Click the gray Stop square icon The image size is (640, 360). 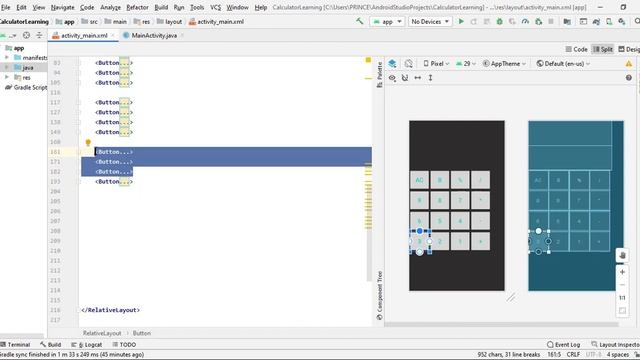pos(551,21)
